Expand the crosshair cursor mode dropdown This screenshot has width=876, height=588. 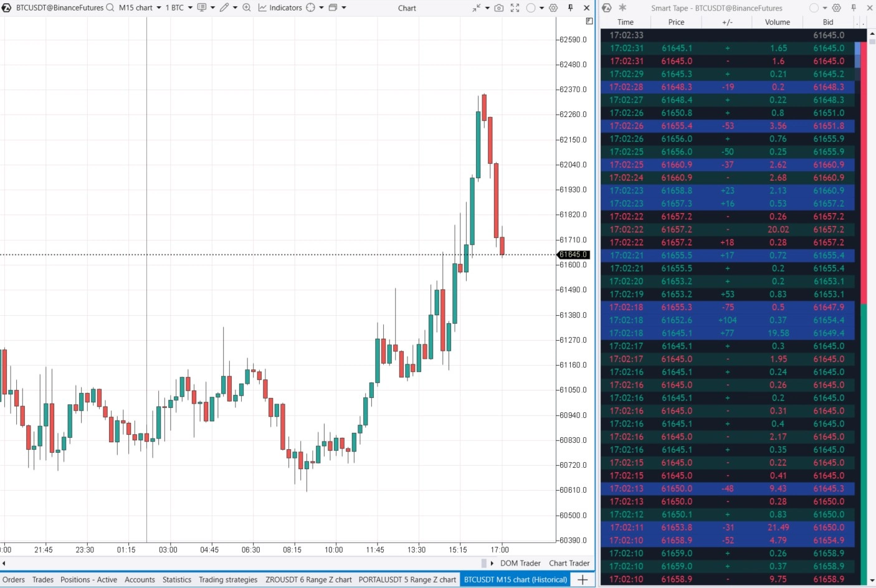(x=321, y=8)
